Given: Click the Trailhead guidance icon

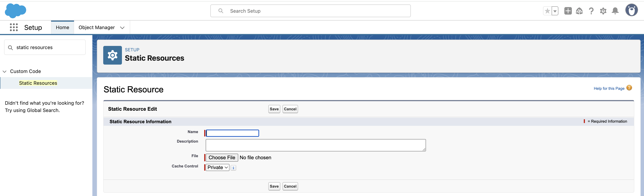Looking at the screenshot, I should coord(579,11).
